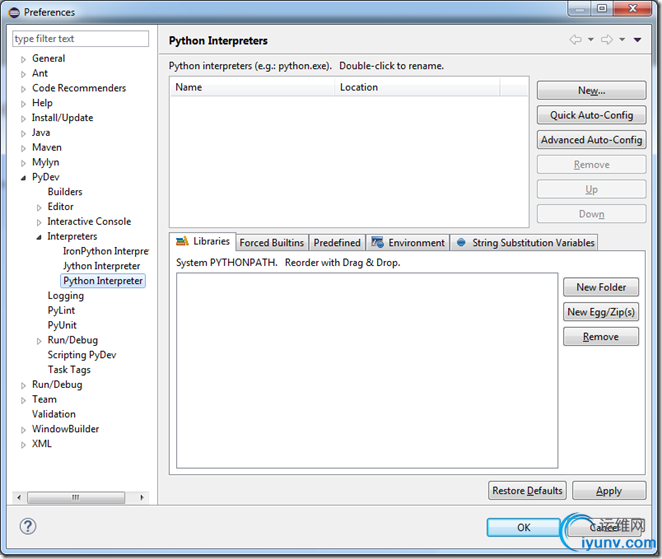The image size is (662, 559).
Task: Select Jython Interpreter tree item
Action: [x=101, y=266]
